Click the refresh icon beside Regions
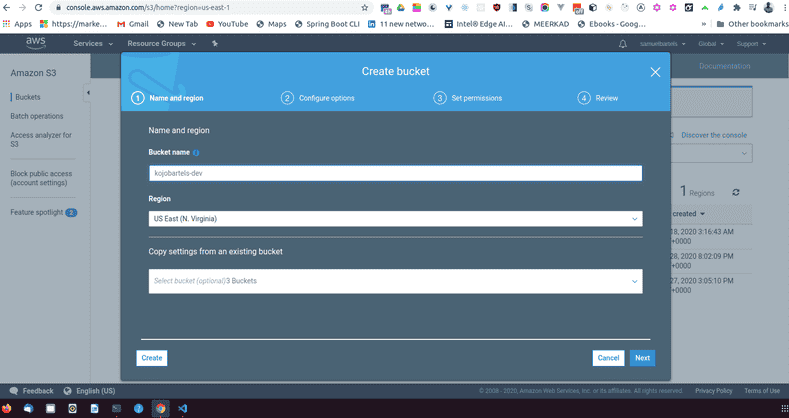 click(x=736, y=192)
